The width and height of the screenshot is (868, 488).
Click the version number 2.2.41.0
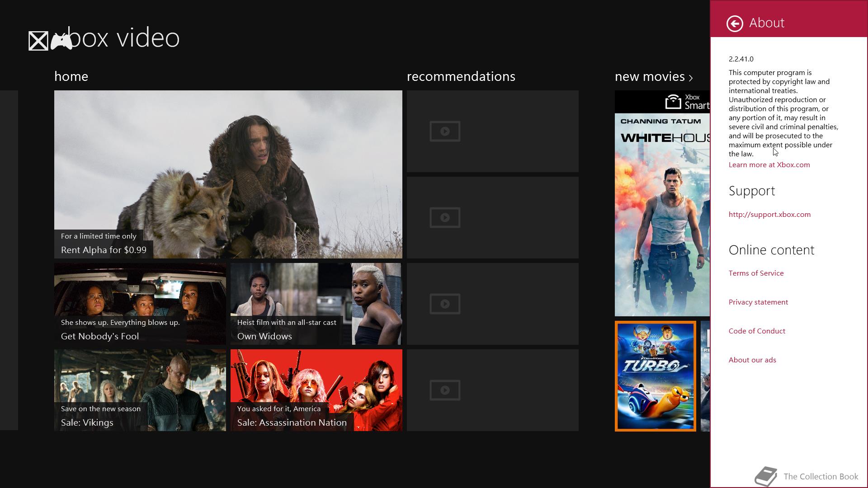point(741,59)
